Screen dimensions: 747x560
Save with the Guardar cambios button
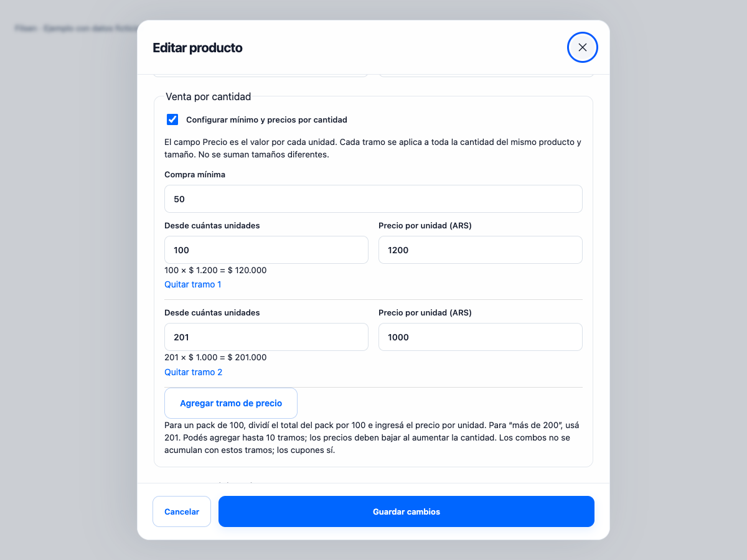406,511
